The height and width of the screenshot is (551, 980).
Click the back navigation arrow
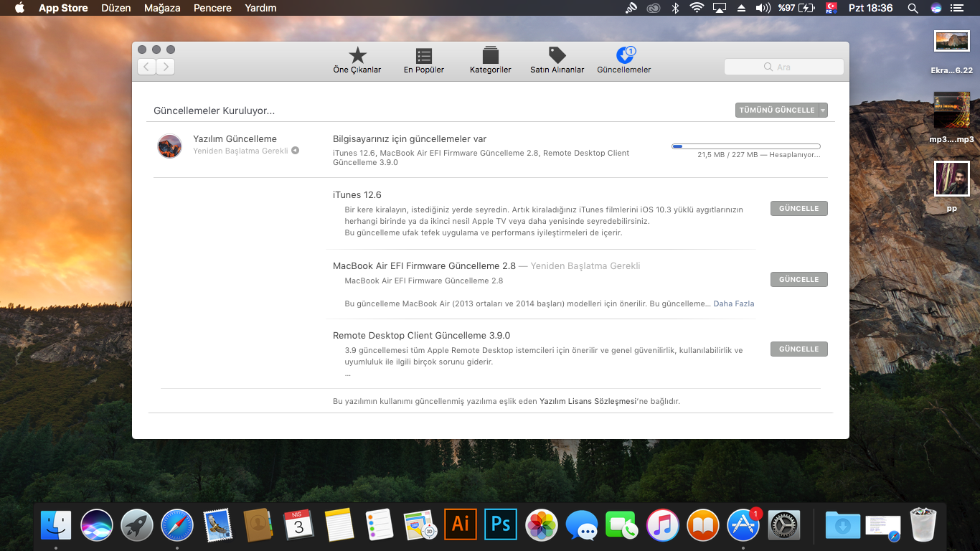tap(147, 67)
